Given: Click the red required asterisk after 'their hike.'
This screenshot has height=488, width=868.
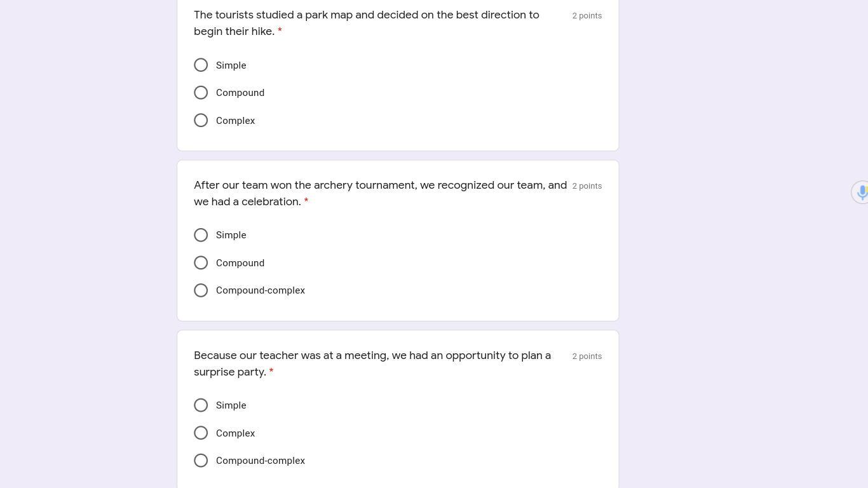Looking at the screenshot, I should point(280,31).
